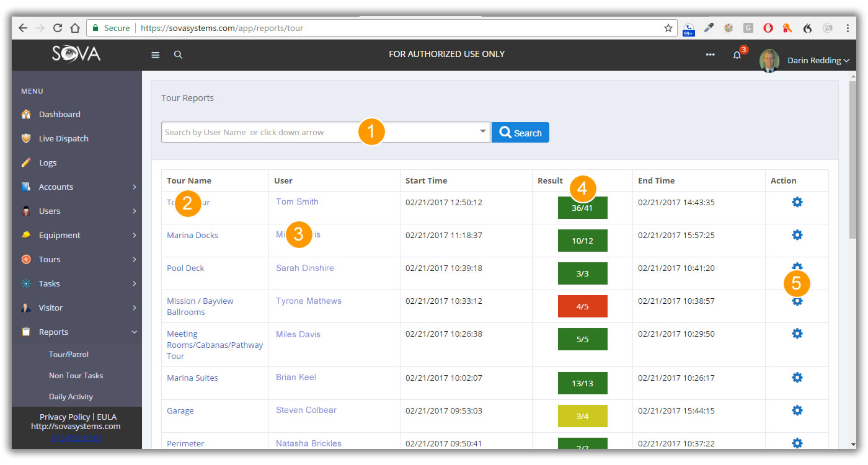Image resolution: width=868 pixels, height=465 pixels.
Task: Open the hamburger menu icon in header
Action: (x=156, y=55)
